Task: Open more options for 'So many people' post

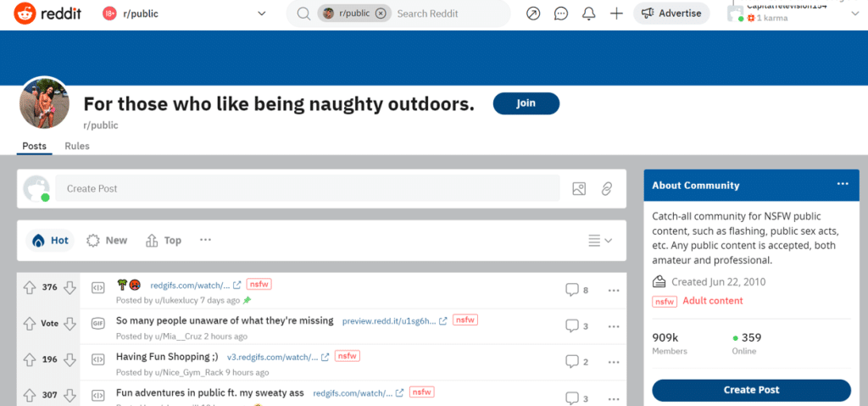Action: [614, 326]
